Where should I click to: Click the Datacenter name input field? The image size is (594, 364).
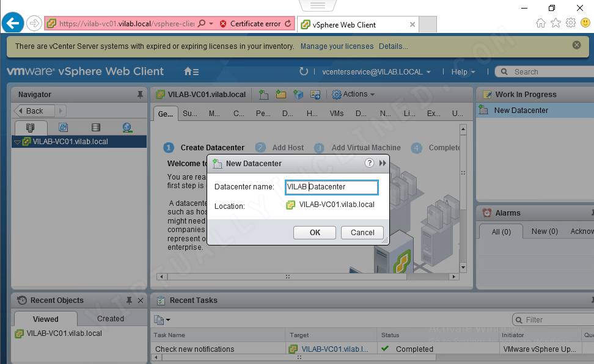331,187
